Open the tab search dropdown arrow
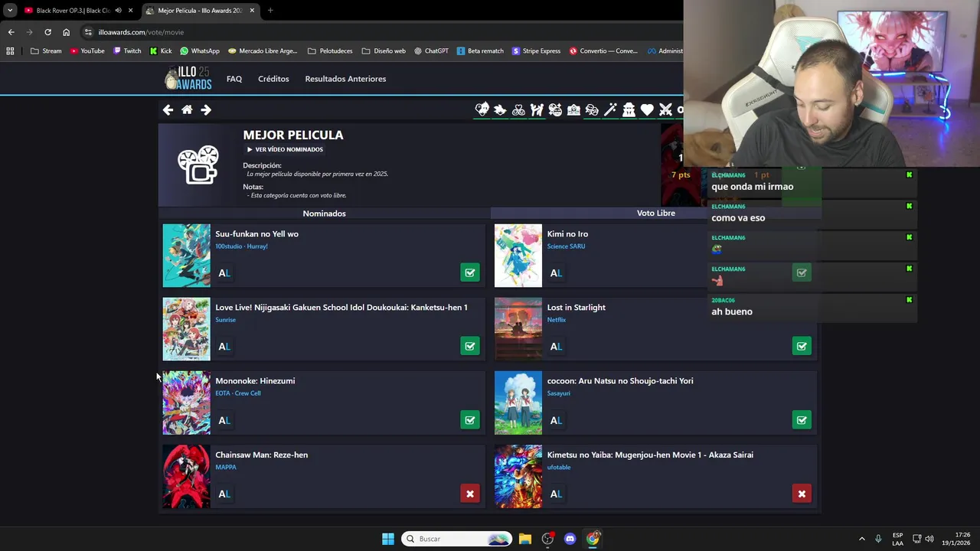 (x=10, y=11)
